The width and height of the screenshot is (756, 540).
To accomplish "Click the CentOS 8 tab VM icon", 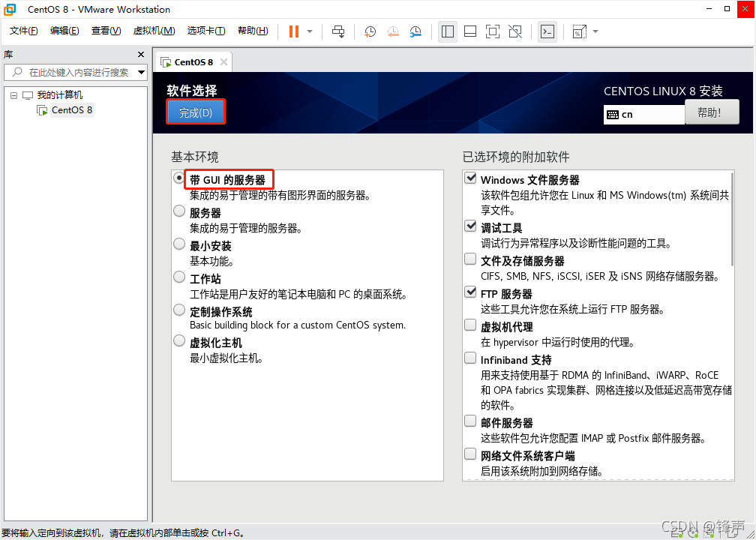I will [166, 62].
